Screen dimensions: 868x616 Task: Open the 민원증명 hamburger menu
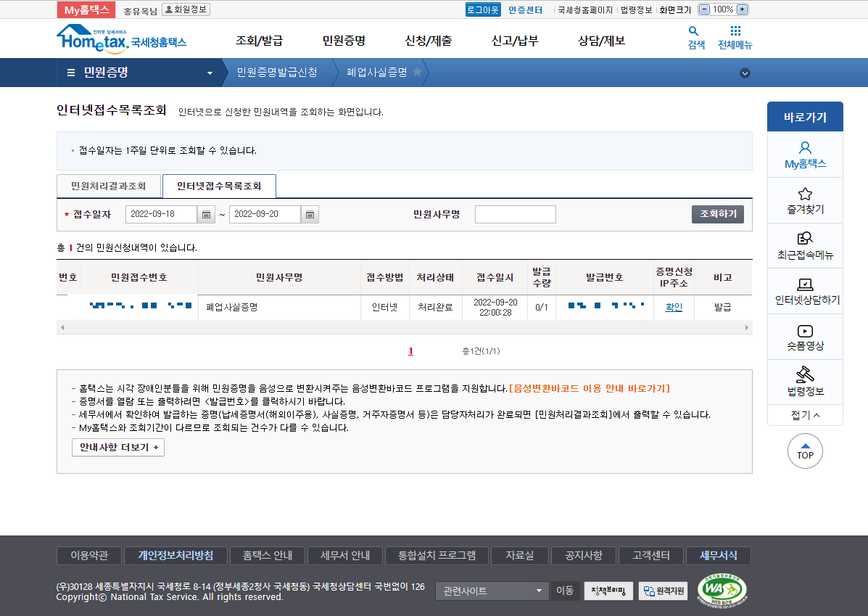71,73
